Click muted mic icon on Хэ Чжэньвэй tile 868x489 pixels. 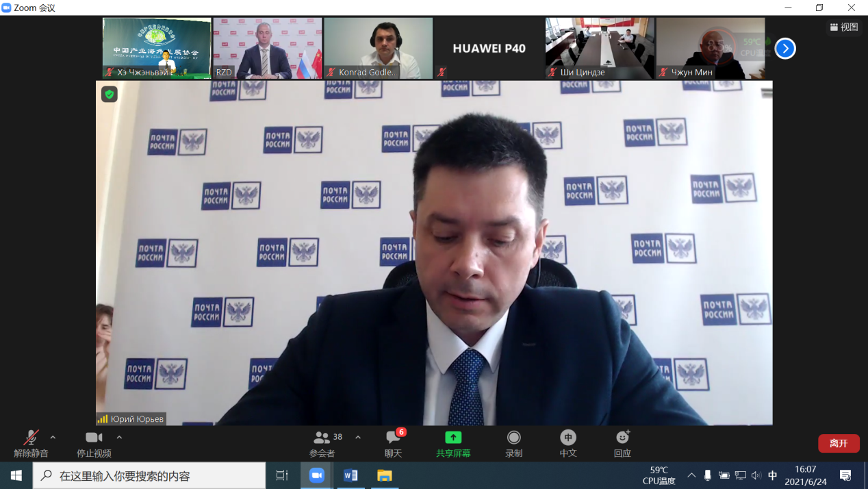110,72
